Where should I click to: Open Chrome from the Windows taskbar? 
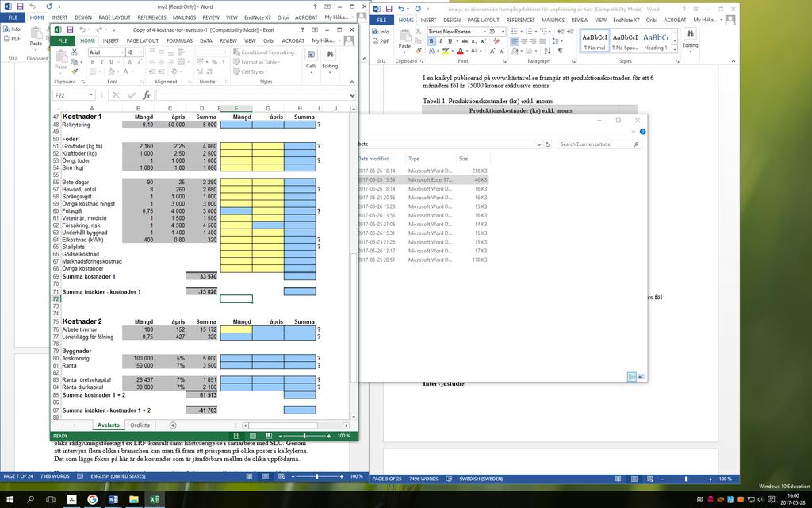(x=92, y=499)
